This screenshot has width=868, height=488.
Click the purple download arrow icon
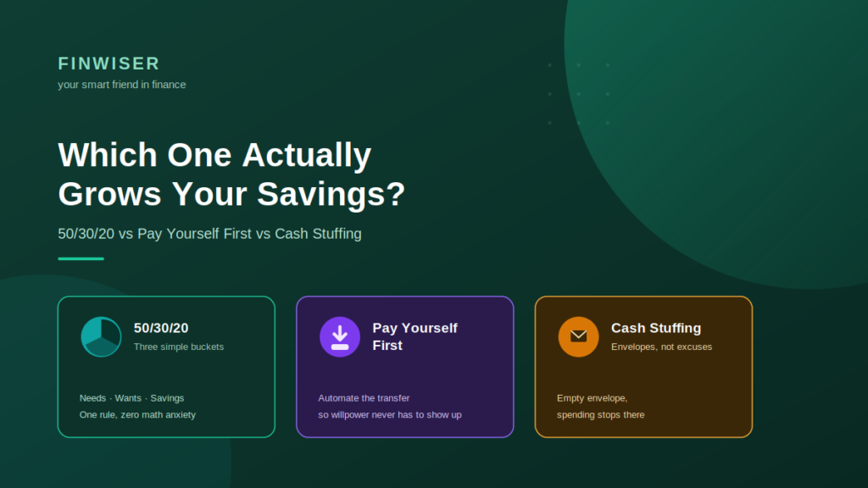pyautogui.click(x=340, y=337)
